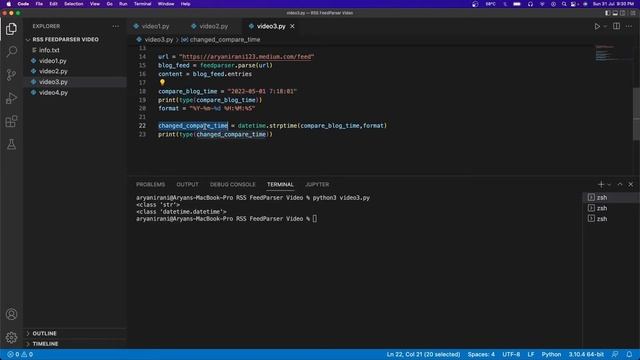Open the Medium feed URL link
Image resolution: width=640 pixels, height=360 pixels.
(x=248, y=57)
